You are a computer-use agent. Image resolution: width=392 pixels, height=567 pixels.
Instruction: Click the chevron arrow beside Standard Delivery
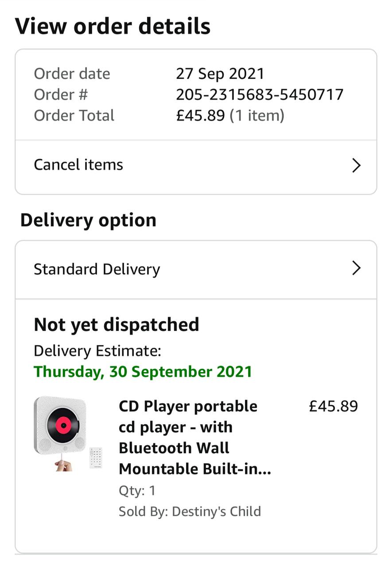[356, 268]
